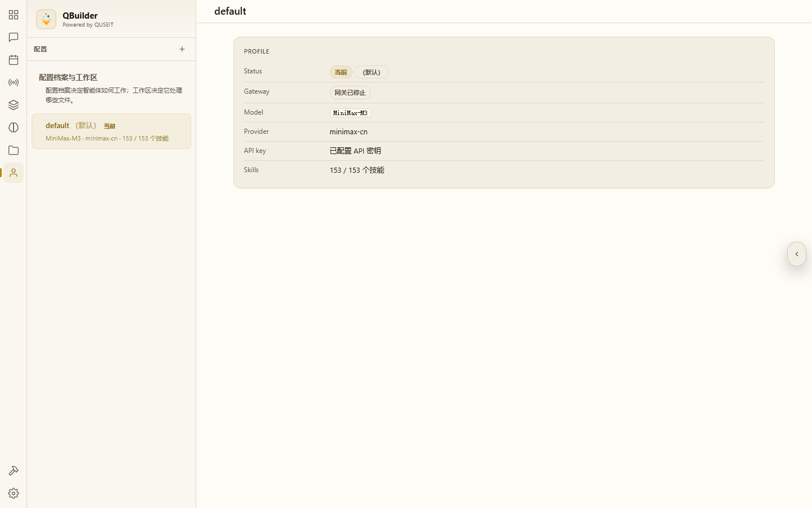Click the (默认) status badge
The image size is (812, 508).
pos(372,72)
